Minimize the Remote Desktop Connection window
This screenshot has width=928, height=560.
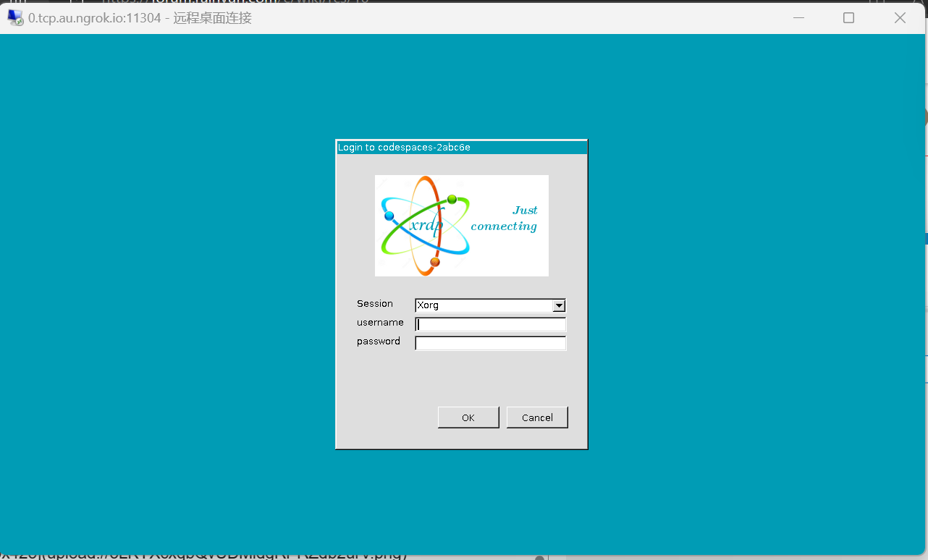(x=798, y=18)
